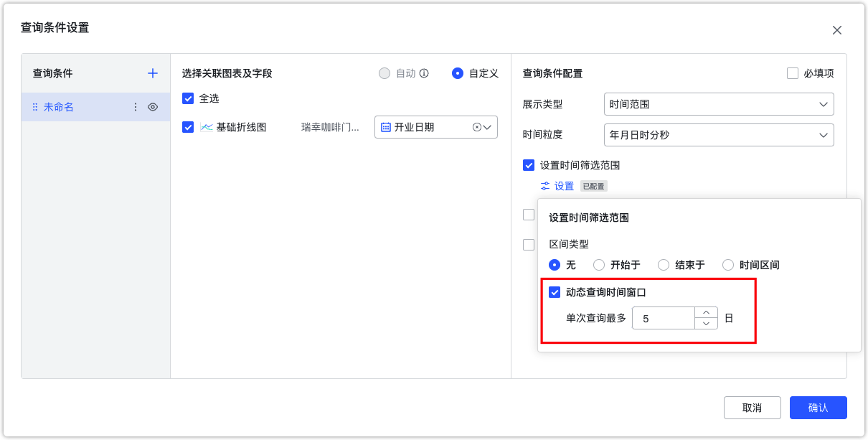Increase 单次查询最多 value with up arrow
The height and width of the screenshot is (440, 868).
(706, 312)
